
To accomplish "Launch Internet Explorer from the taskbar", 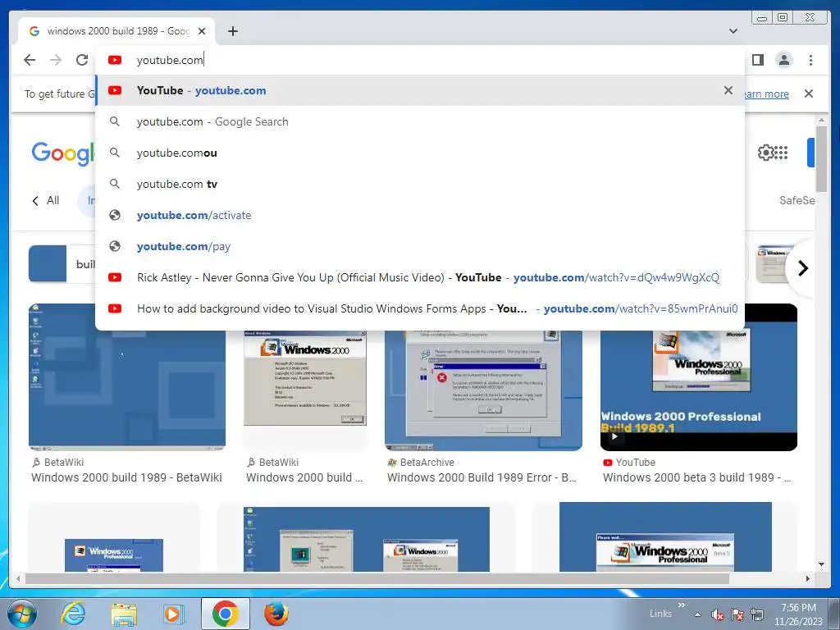I will click(x=73, y=614).
